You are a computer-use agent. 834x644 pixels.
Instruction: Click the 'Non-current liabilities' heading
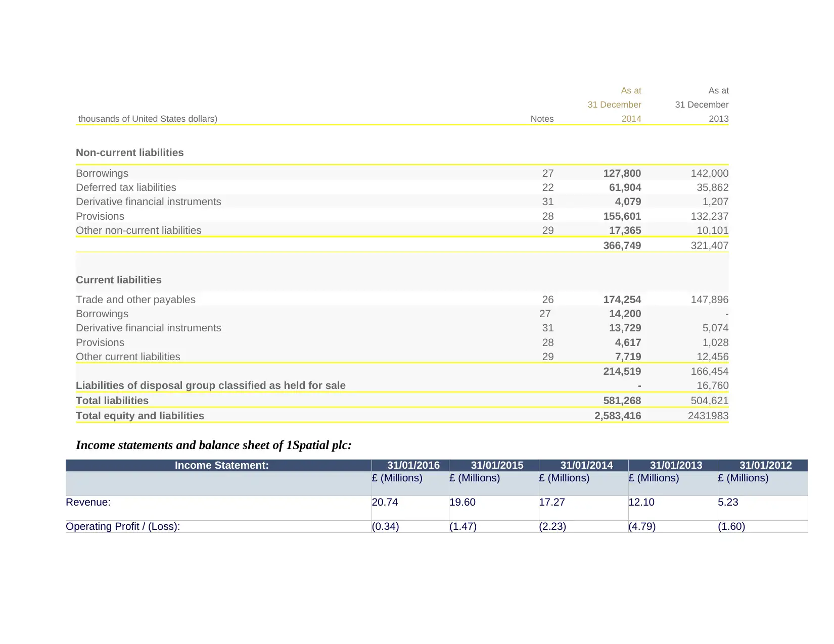tap(129, 153)
